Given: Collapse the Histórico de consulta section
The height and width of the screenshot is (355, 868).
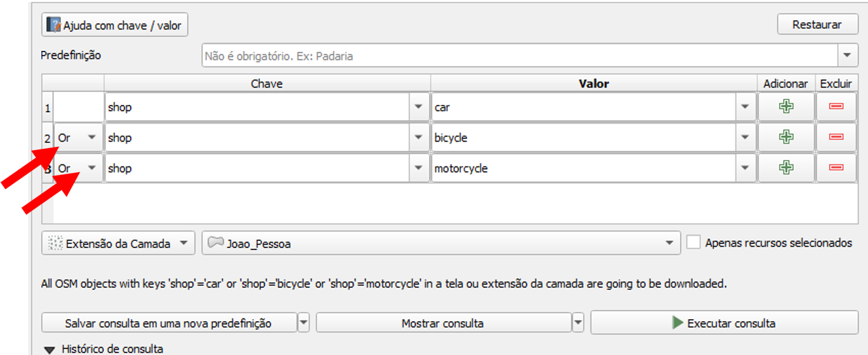Looking at the screenshot, I should pos(50,350).
